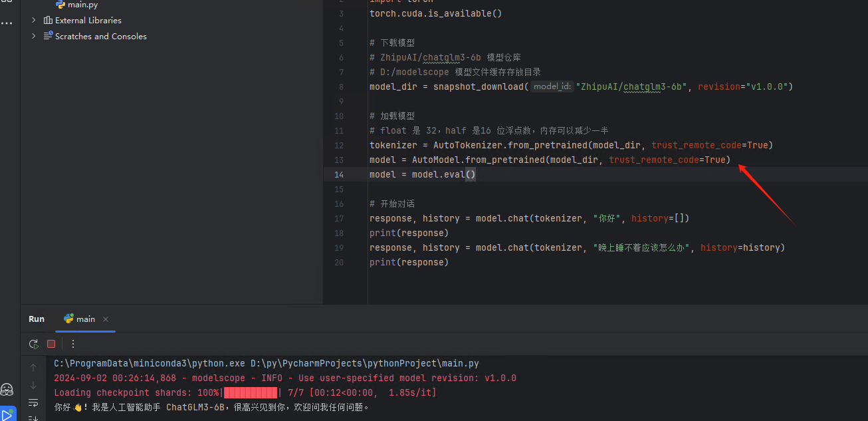Open the Run toolbar more-options menu

[73, 344]
